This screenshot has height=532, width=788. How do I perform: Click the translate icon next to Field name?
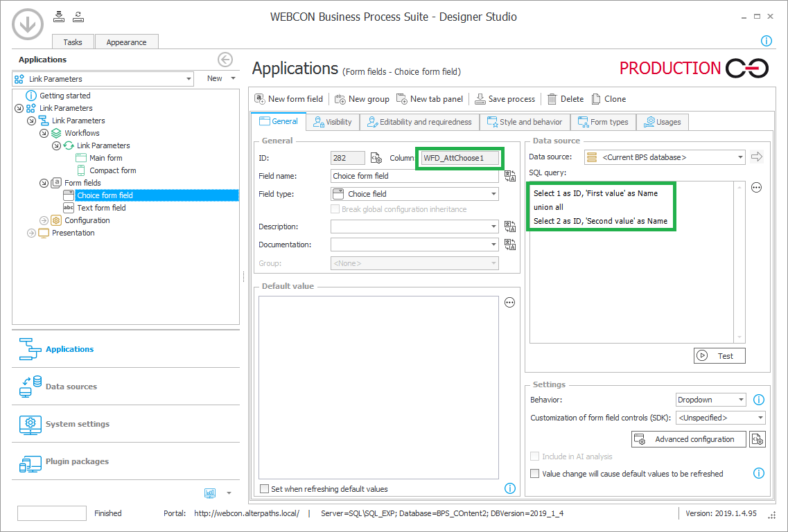click(x=509, y=176)
